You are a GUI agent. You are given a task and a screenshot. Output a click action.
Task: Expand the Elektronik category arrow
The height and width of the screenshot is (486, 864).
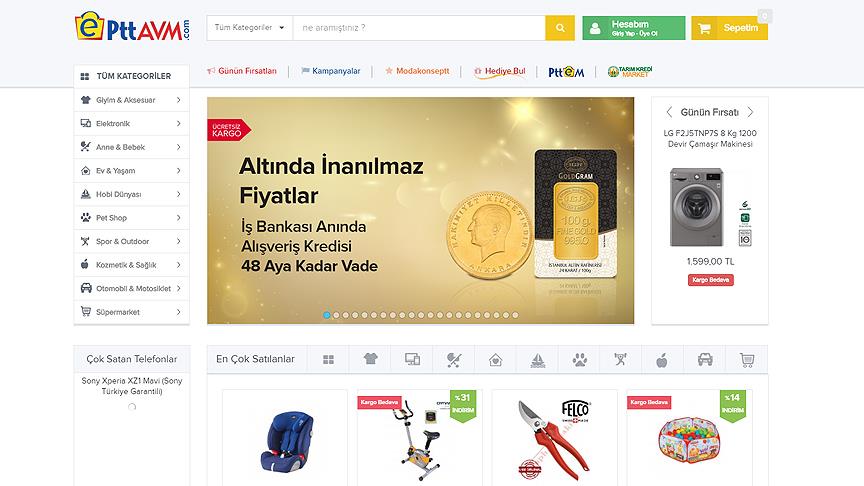pos(179,123)
